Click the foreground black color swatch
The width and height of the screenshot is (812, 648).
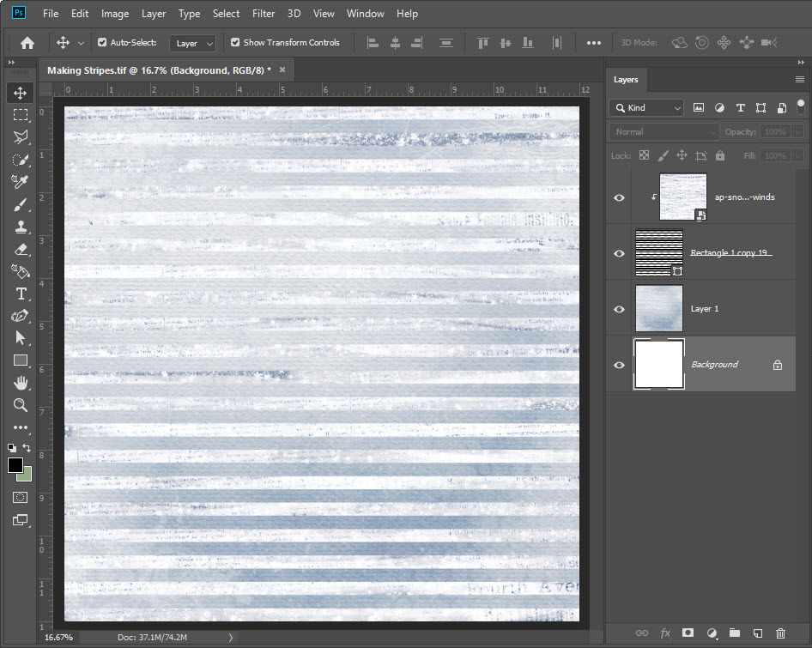[x=15, y=464]
